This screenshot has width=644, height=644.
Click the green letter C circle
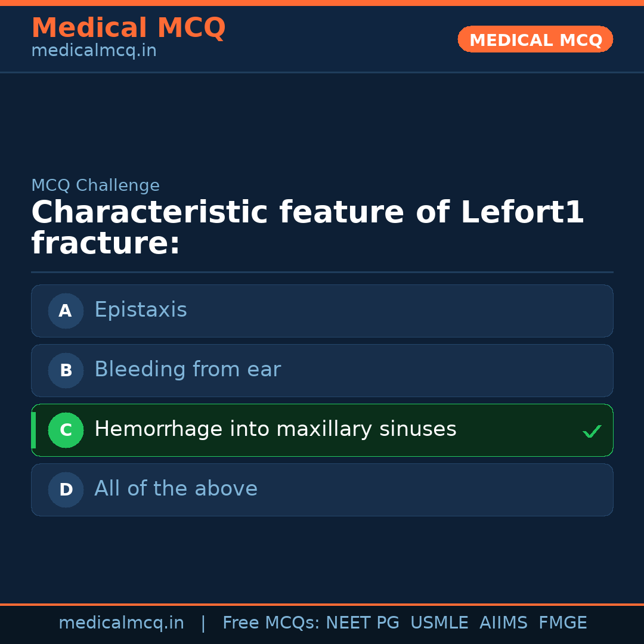[x=66, y=430]
